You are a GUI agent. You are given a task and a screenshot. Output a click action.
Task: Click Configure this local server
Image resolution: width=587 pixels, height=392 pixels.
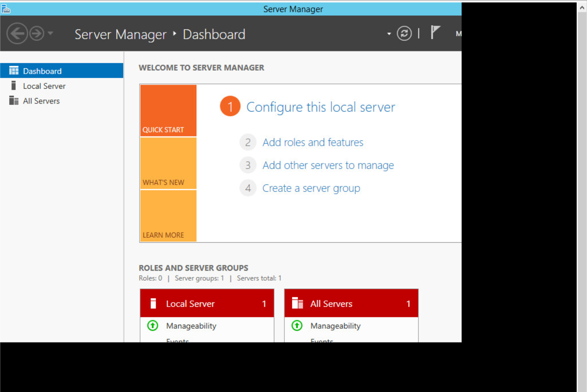pyautogui.click(x=321, y=107)
